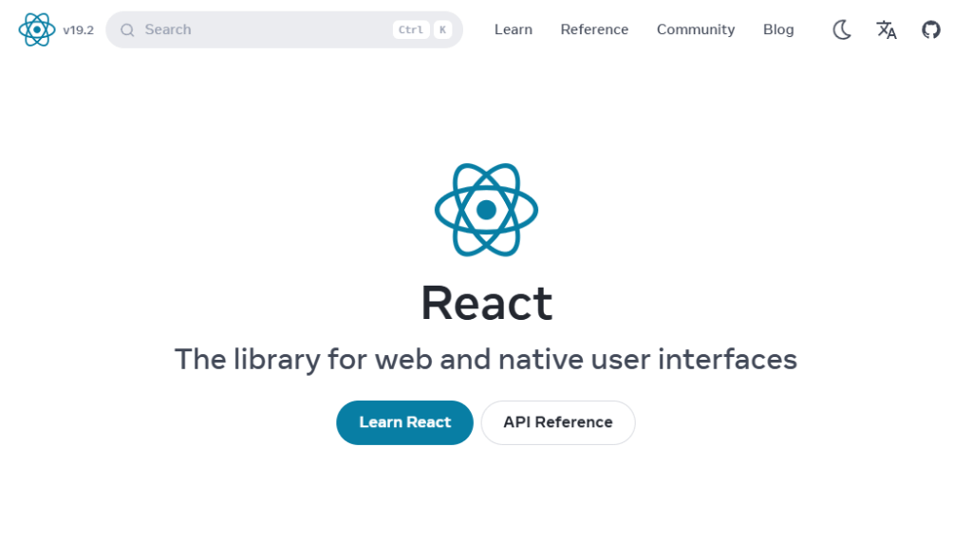Click the large React heading text
This screenshot has width=972, height=560.
[x=486, y=303]
